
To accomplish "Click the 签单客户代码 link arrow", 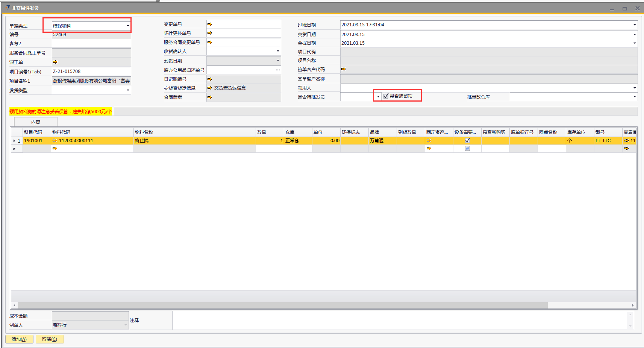I will click(x=343, y=69).
